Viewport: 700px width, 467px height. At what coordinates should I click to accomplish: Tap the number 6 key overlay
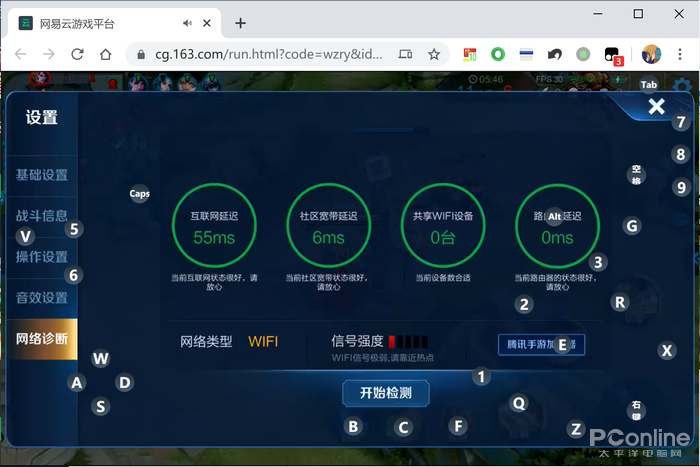click(x=74, y=275)
